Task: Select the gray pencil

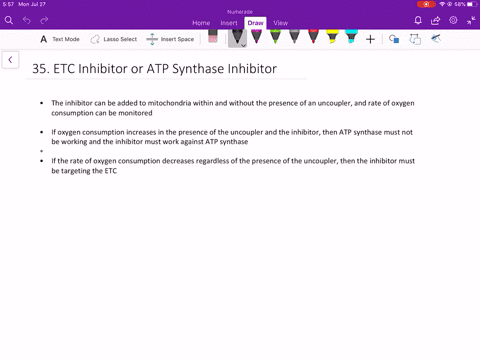Action: point(294,36)
